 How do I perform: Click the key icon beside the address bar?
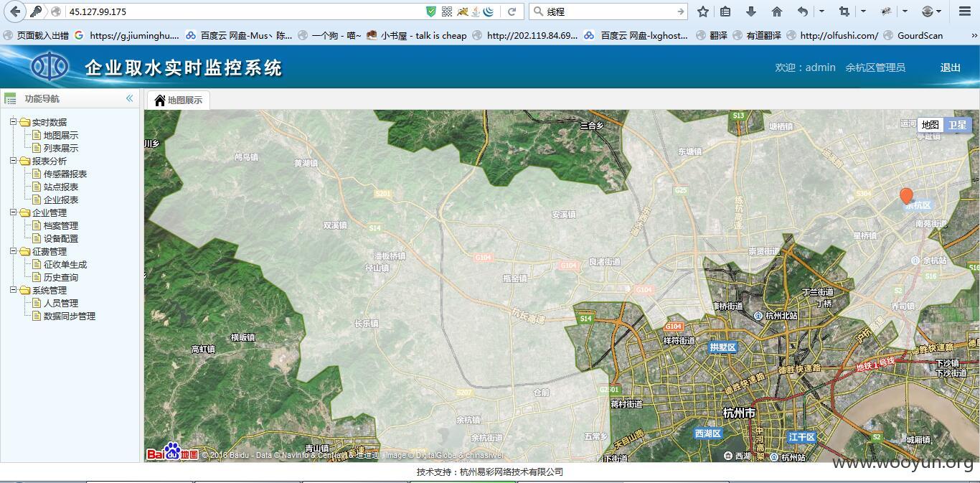coord(36,11)
